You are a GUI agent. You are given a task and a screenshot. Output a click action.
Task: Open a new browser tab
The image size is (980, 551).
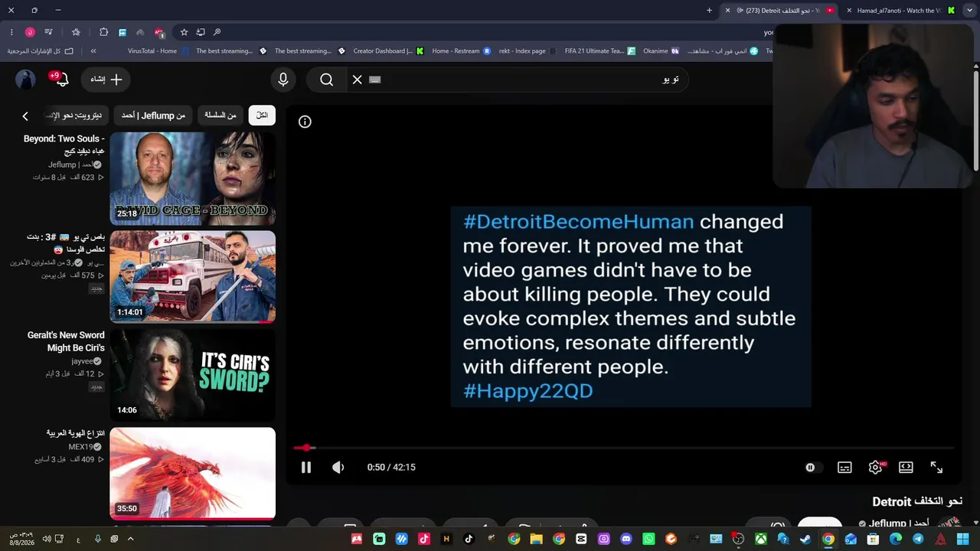[x=709, y=11]
